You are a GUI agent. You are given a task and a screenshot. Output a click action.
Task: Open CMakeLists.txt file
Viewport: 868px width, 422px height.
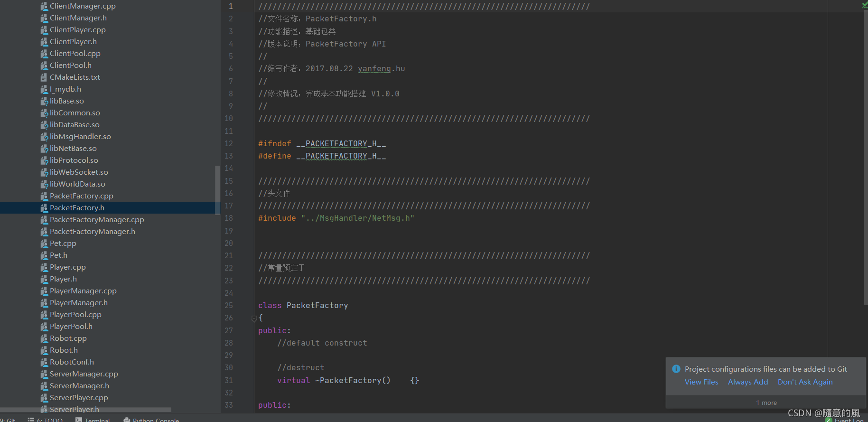tap(75, 77)
